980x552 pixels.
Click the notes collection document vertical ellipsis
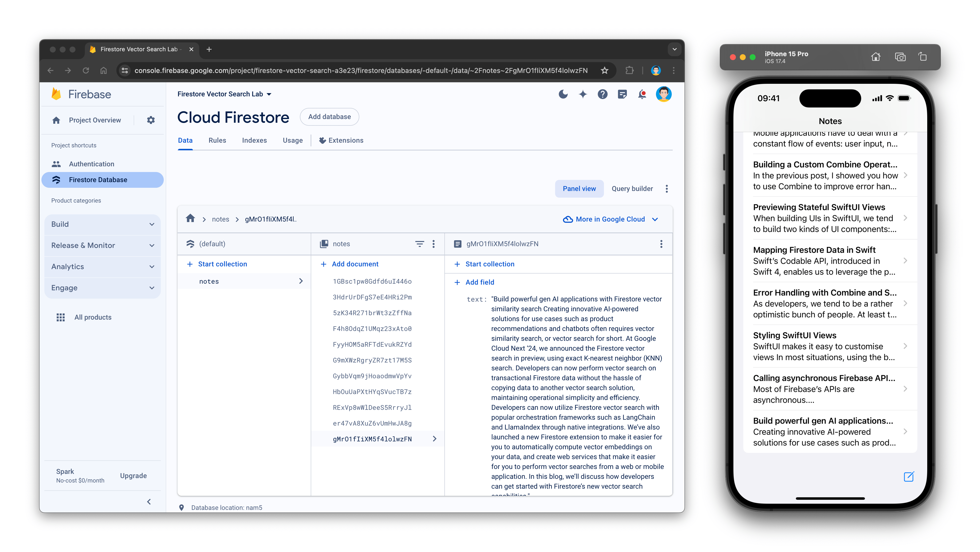coord(434,243)
